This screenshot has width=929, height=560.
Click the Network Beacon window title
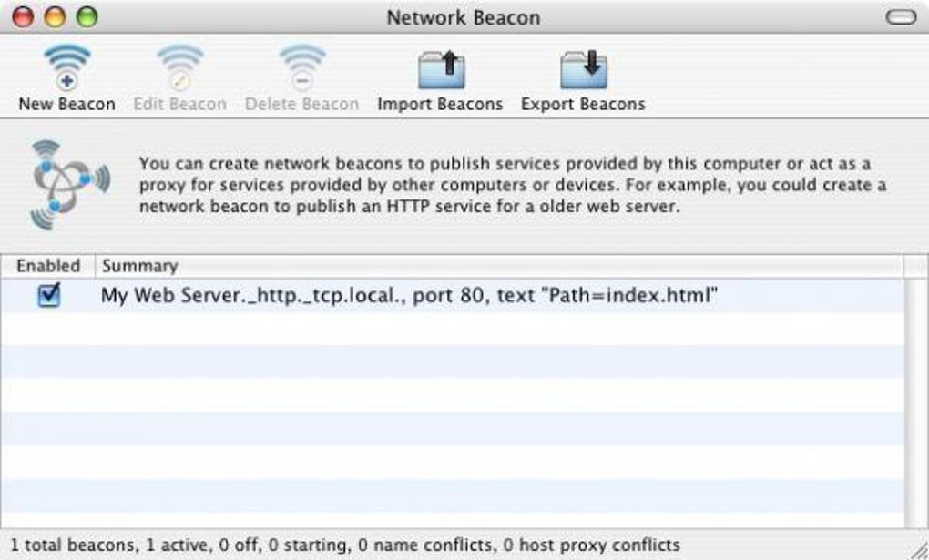pyautogui.click(x=464, y=17)
